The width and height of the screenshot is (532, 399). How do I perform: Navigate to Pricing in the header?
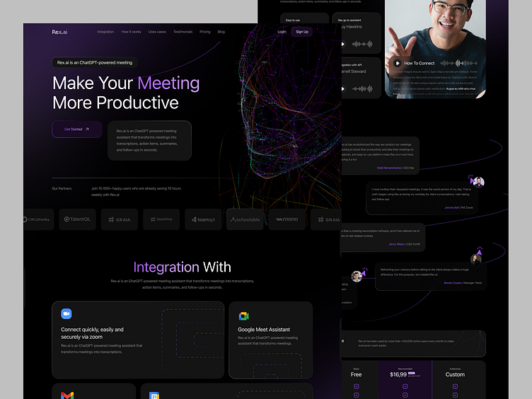pos(205,32)
